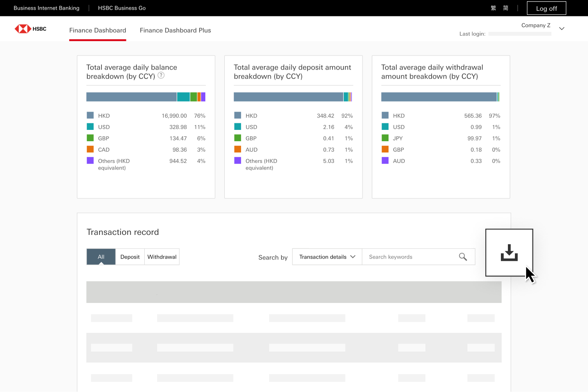Viewport: 588px width, 392px height.
Task: Open the Finance Dashboard Plus tab
Action: tap(175, 30)
